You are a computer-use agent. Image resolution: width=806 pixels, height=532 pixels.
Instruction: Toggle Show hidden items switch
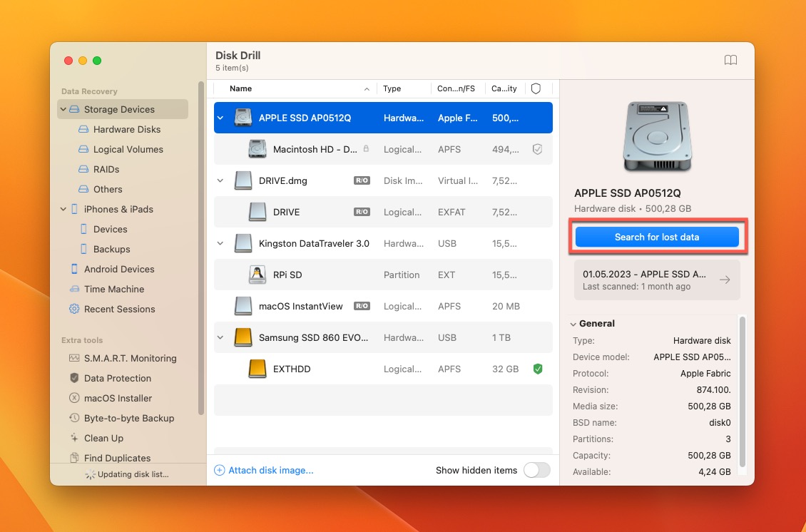click(536, 470)
